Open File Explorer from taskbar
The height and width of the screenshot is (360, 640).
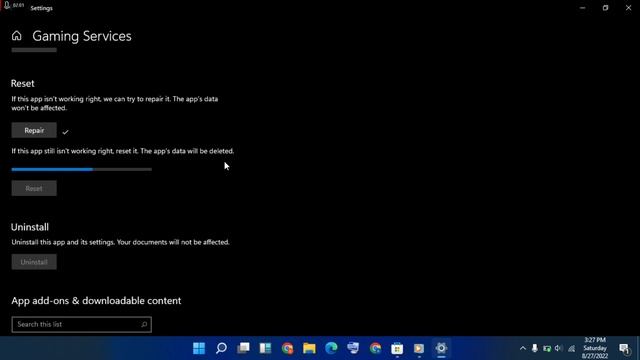click(309, 348)
